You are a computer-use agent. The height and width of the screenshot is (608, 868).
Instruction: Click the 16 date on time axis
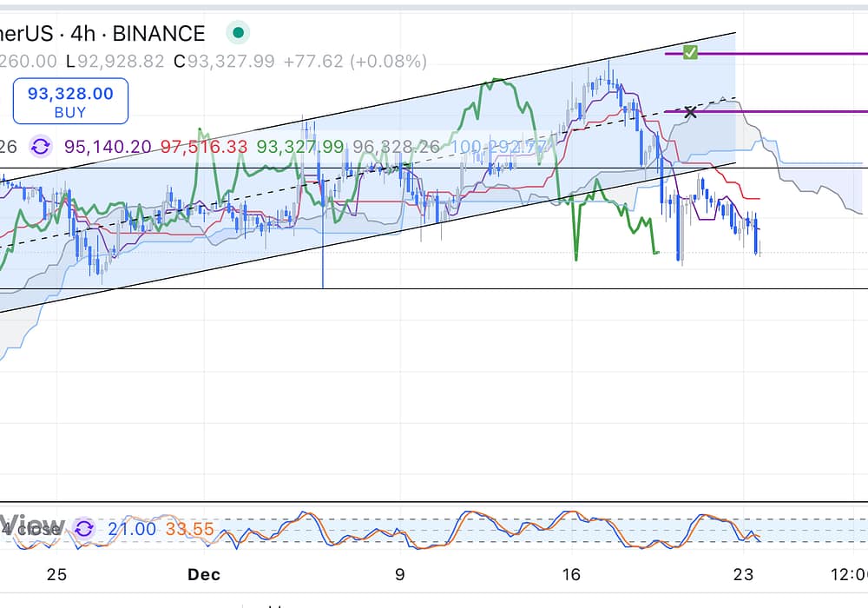tap(571, 574)
